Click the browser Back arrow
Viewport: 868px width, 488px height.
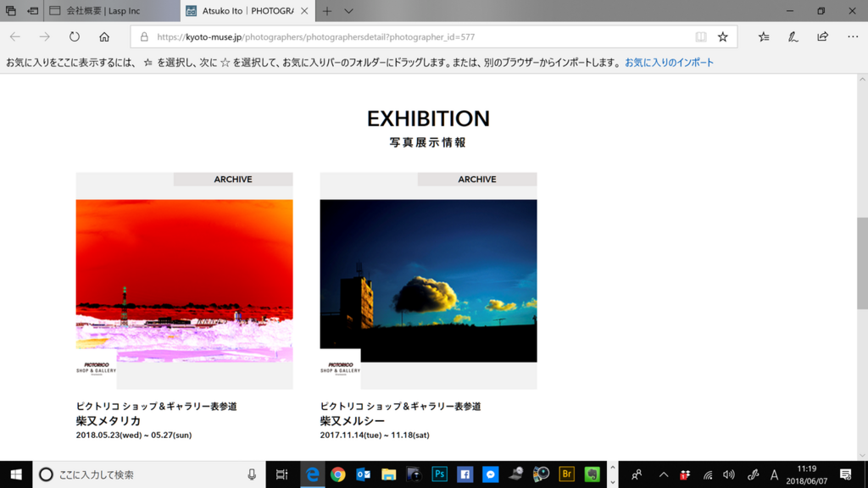pos(15,37)
